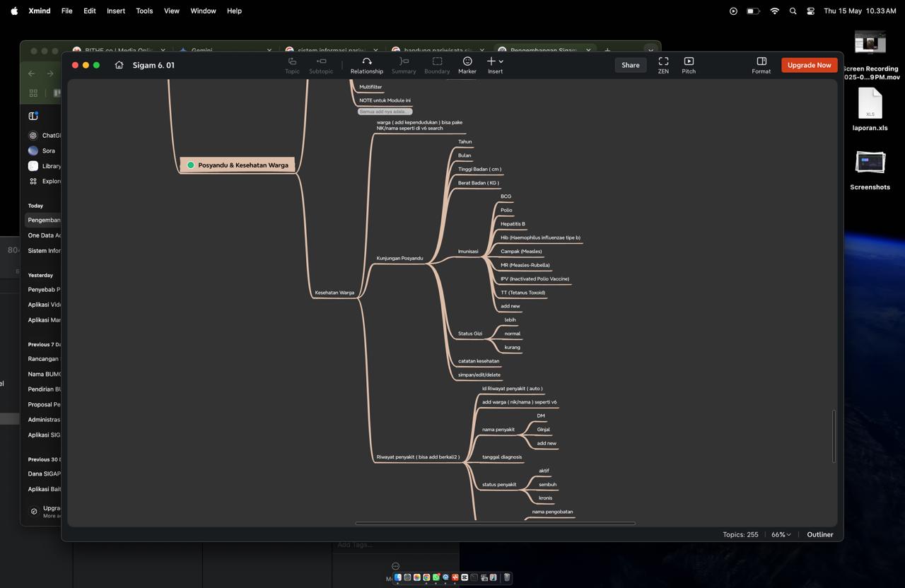The height and width of the screenshot is (588, 905).
Task: Go to Xmind home screen
Action: (119, 65)
